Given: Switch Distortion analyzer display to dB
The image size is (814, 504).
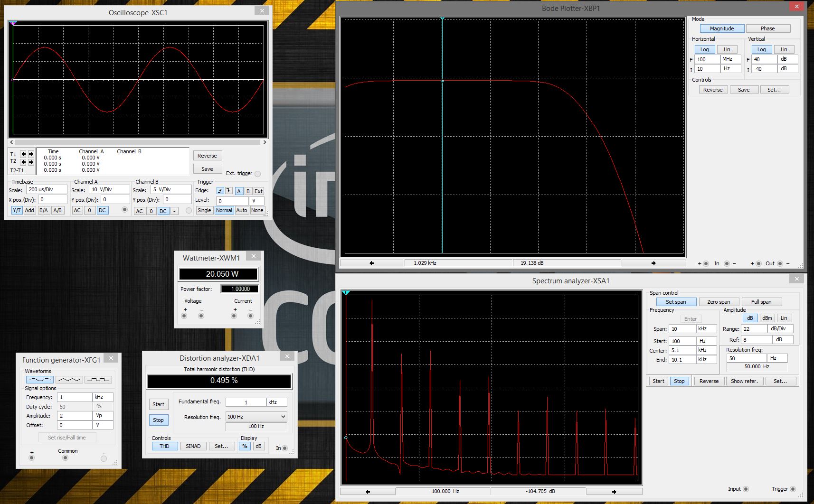Looking at the screenshot, I should point(258,446).
